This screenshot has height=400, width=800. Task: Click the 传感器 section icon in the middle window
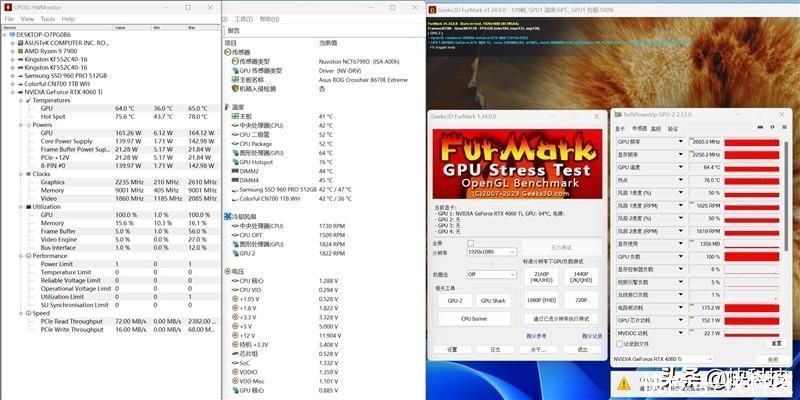tap(228, 52)
